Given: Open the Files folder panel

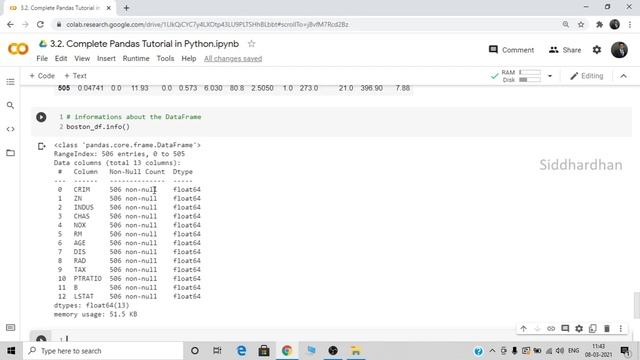Looking at the screenshot, I should pyautogui.click(x=11, y=153).
